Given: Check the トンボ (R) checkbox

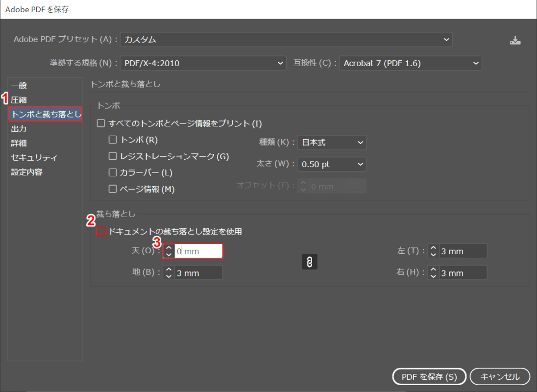Looking at the screenshot, I should coord(112,140).
